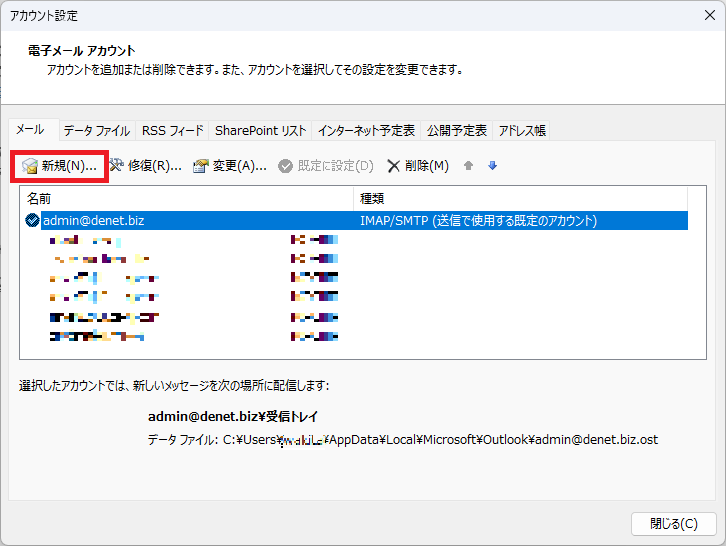Open the インターネット予定表 tab
The image size is (726, 546).
(x=366, y=131)
